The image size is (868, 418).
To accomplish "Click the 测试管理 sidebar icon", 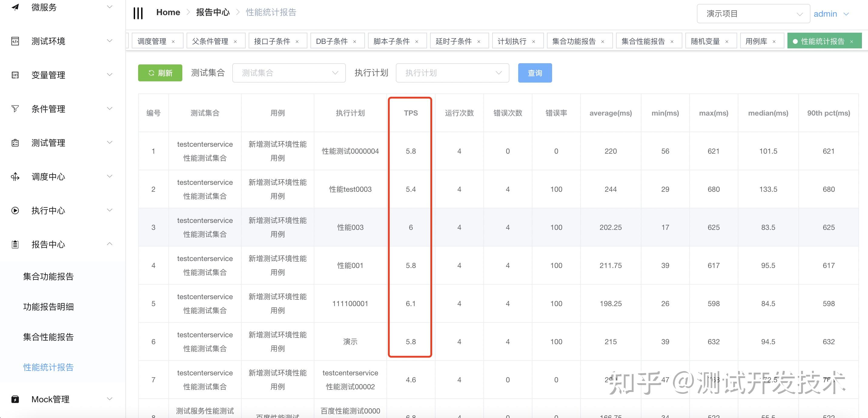I will pyautogui.click(x=15, y=143).
